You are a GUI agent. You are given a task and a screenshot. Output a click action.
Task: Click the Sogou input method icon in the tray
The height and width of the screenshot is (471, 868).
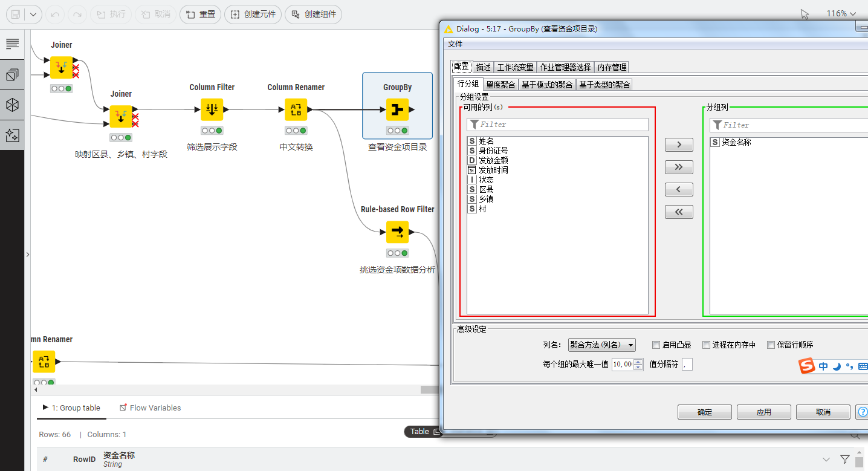tap(807, 366)
